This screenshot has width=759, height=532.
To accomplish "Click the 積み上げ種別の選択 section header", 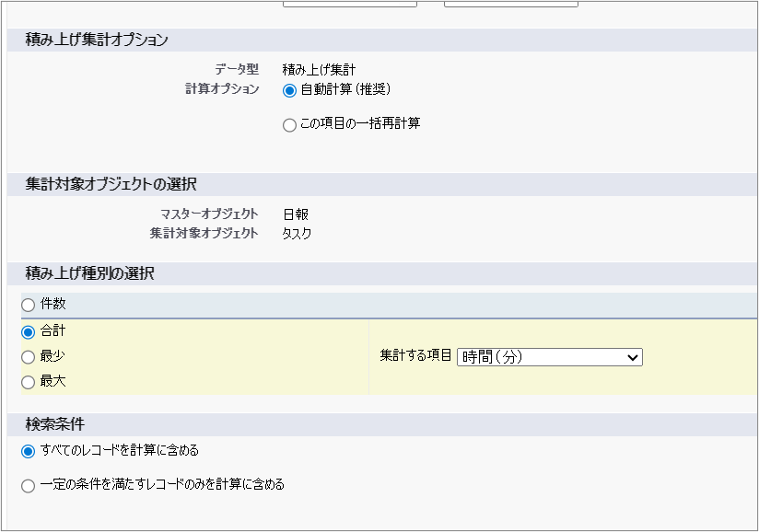I will click(x=90, y=273).
